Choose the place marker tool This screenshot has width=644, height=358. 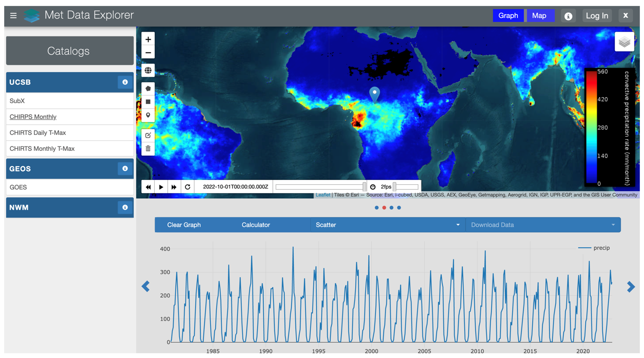[x=148, y=115]
